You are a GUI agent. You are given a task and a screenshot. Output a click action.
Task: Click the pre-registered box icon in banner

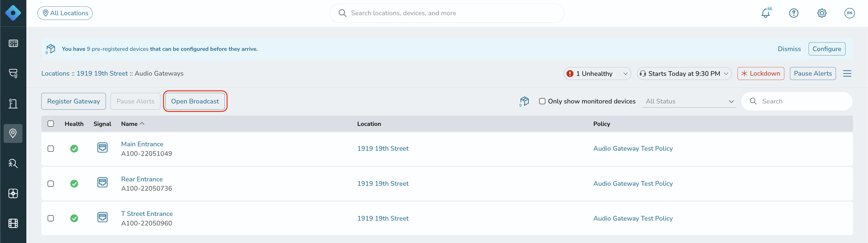(x=51, y=49)
